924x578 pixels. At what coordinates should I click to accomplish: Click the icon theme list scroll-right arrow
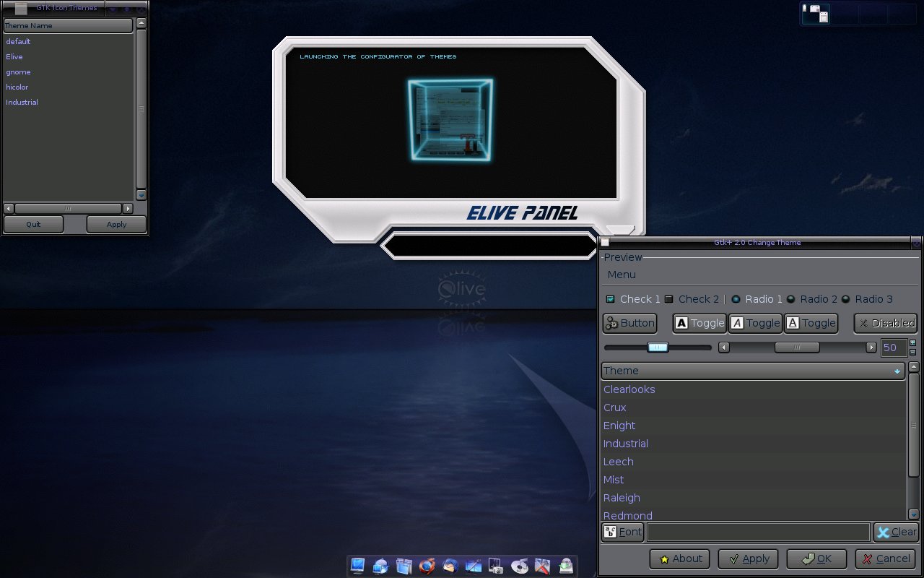pyautogui.click(x=128, y=209)
